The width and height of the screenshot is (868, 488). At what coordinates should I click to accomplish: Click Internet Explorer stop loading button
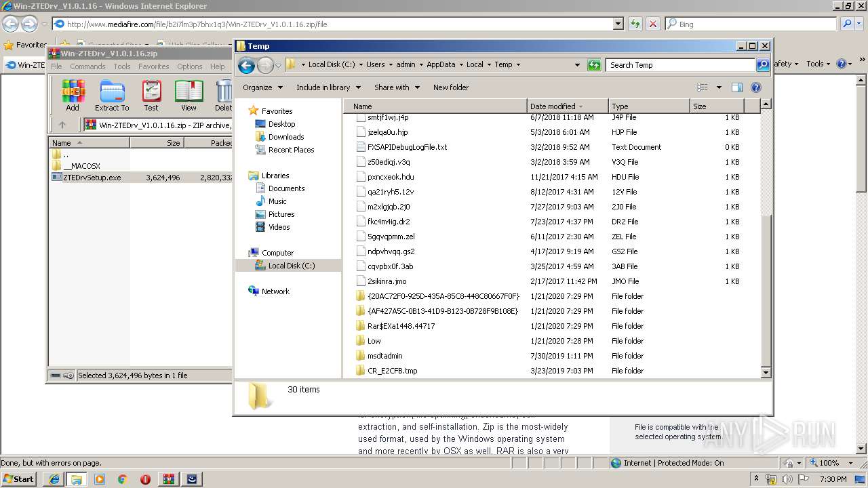click(x=652, y=24)
